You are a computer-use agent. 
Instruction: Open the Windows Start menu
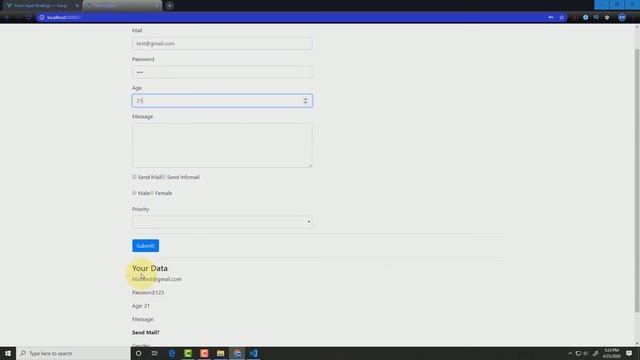(8, 353)
